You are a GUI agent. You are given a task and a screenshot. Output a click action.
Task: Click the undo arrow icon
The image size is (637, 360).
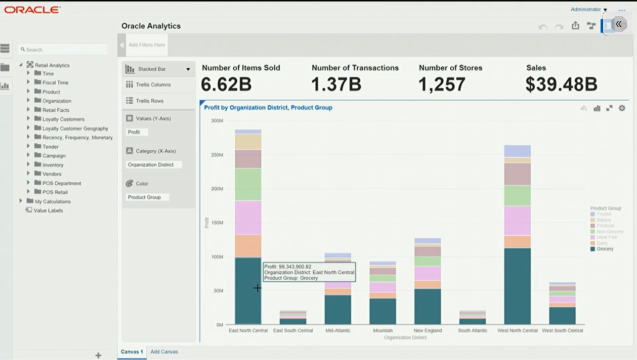543,27
